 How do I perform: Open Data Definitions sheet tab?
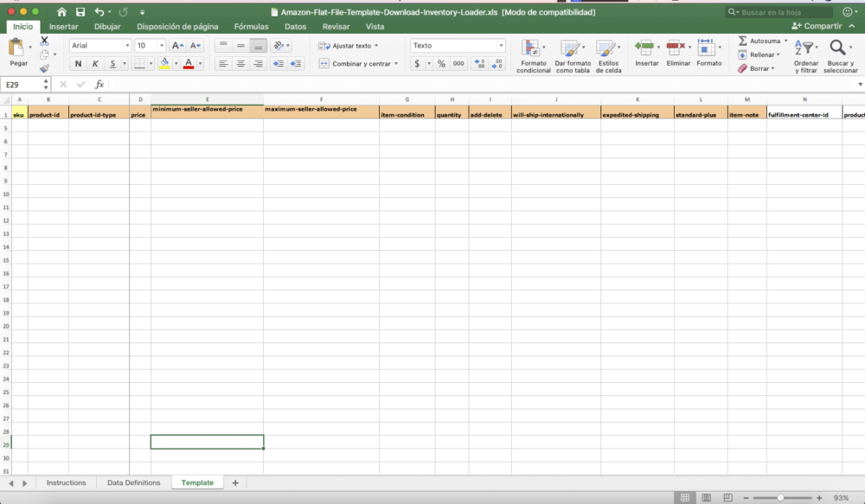point(133,482)
